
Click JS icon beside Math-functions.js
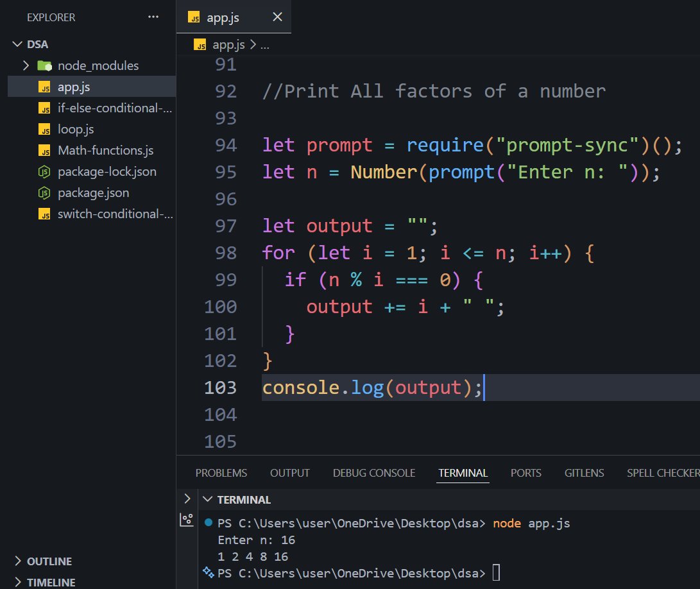(x=44, y=151)
